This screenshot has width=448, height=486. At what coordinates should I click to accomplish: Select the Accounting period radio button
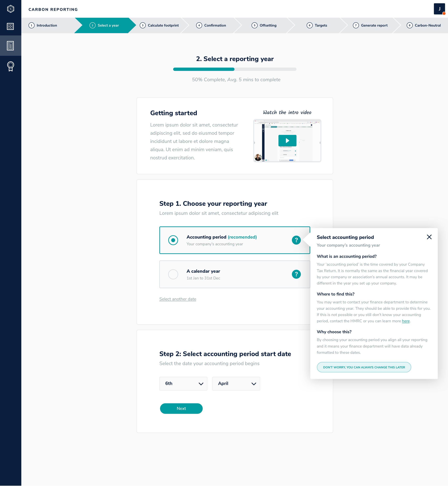pos(173,240)
